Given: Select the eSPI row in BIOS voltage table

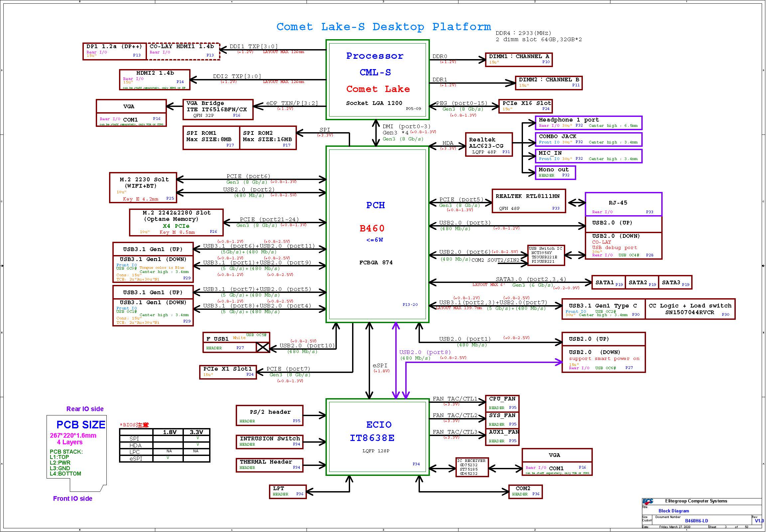Looking at the screenshot, I should (x=165, y=459).
